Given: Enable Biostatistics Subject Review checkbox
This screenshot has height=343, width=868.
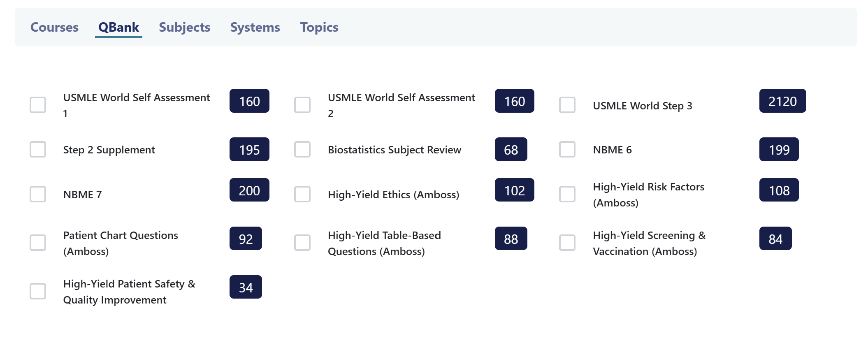Looking at the screenshot, I should click(x=302, y=149).
